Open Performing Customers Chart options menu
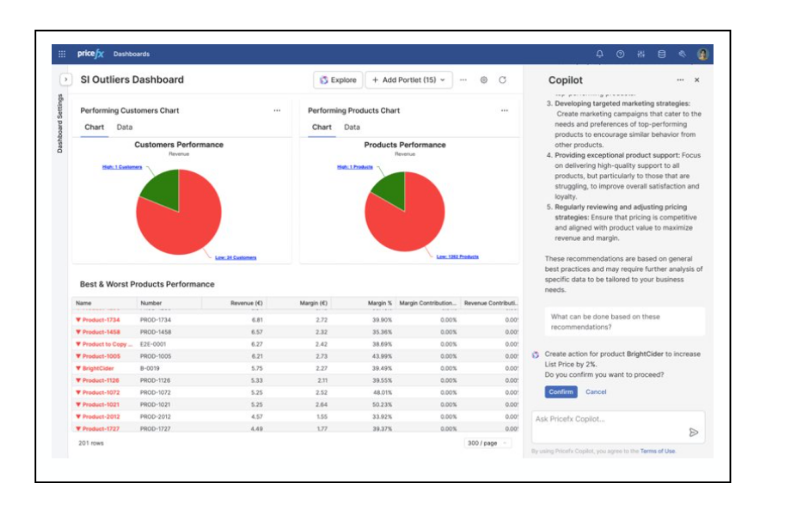The width and height of the screenshot is (812, 528). [277, 110]
